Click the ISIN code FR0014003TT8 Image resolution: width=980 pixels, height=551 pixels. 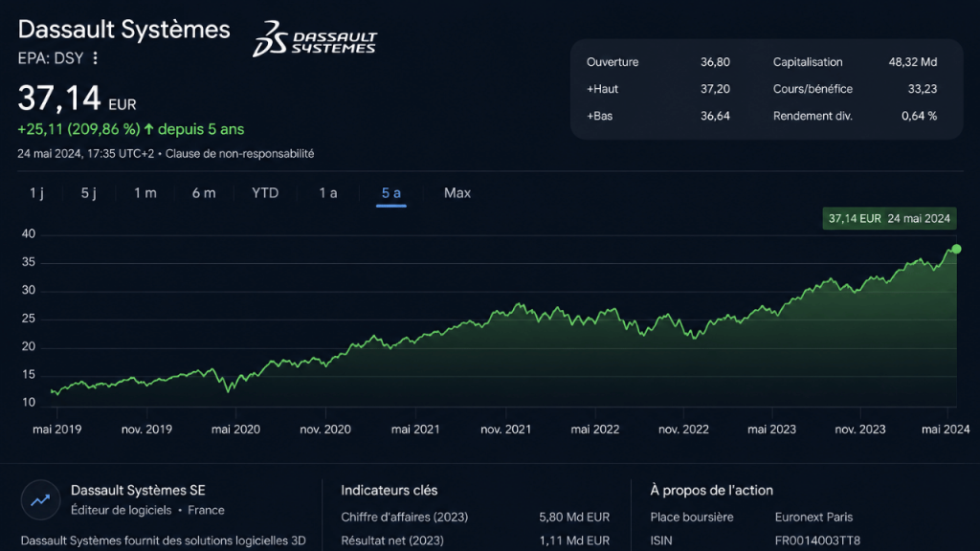[817, 540]
